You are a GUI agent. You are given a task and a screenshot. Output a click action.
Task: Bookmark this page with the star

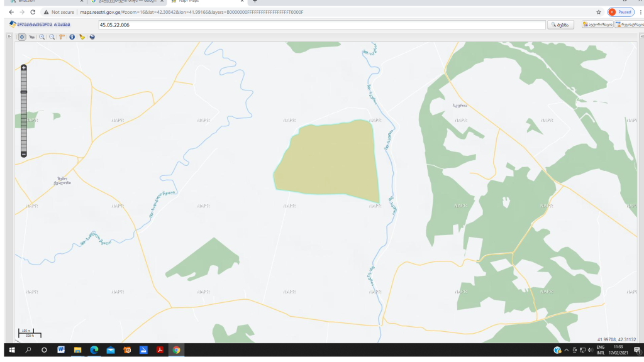tap(599, 13)
